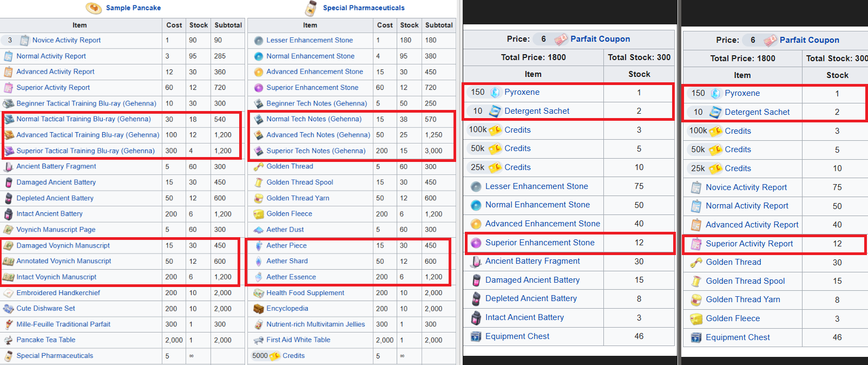Screen dimensions: 868x365
Task: Click Superior Activity Report icon in right coupon table
Action: (x=696, y=244)
